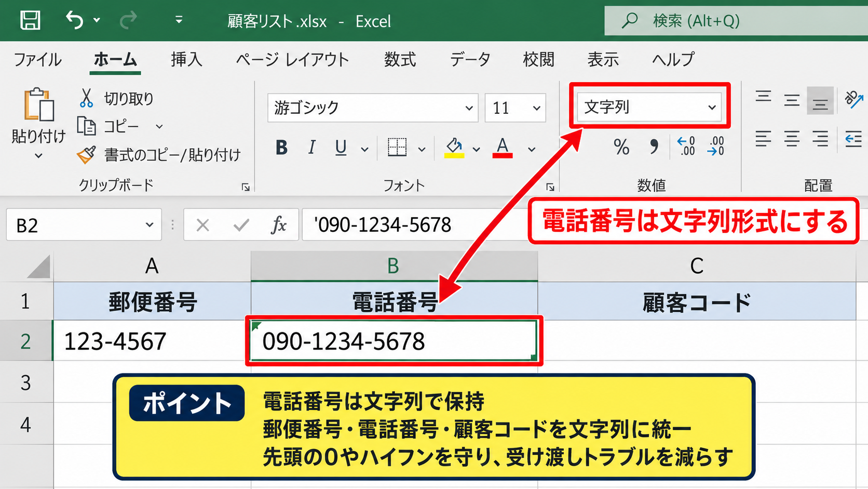Click 切り取り scissors button
The height and width of the screenshot is (489, 868).
click(x=116, y=98)
